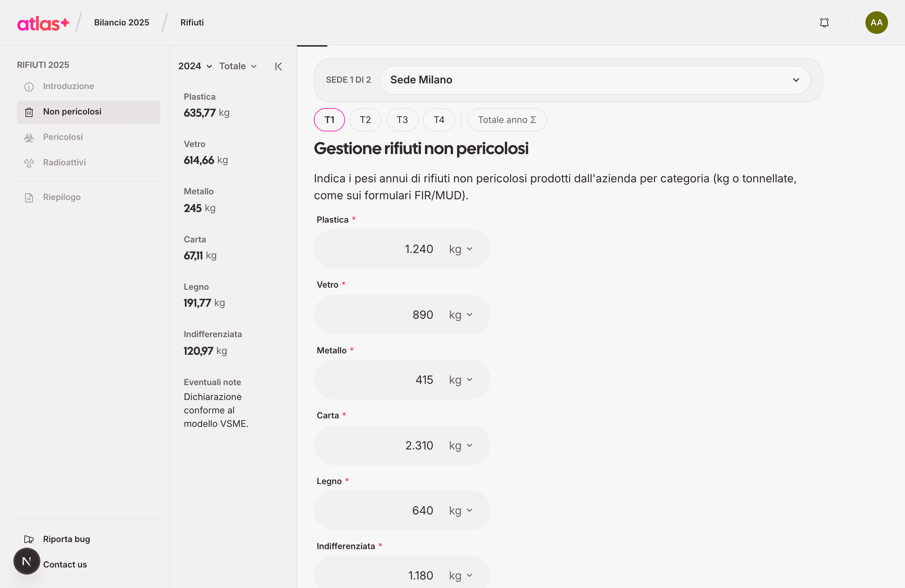Open the Sede Milano site dropdown
The image size is (905, 588).
click(595, 80)
